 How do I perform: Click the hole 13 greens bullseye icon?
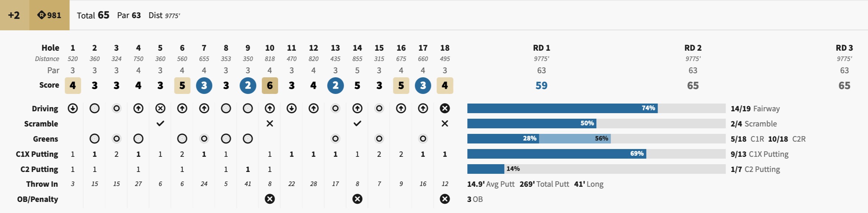(335, 139)
